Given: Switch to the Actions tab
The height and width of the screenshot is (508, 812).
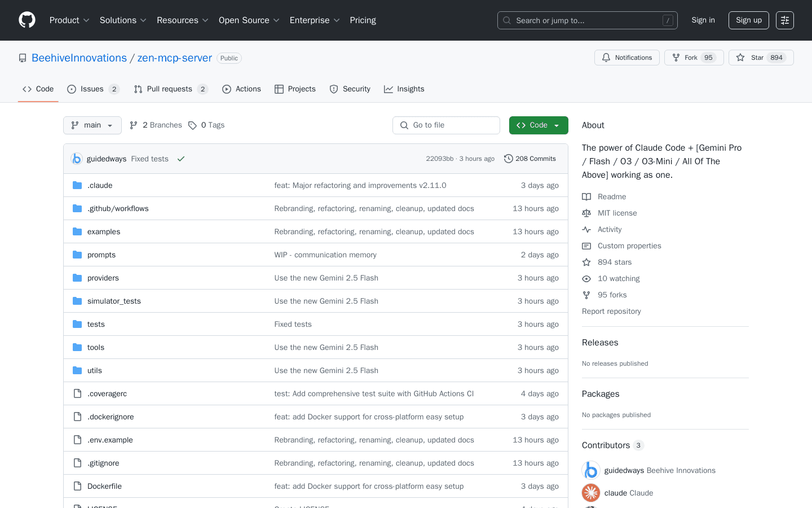Looking at the screenshot, I should (241, 89).
